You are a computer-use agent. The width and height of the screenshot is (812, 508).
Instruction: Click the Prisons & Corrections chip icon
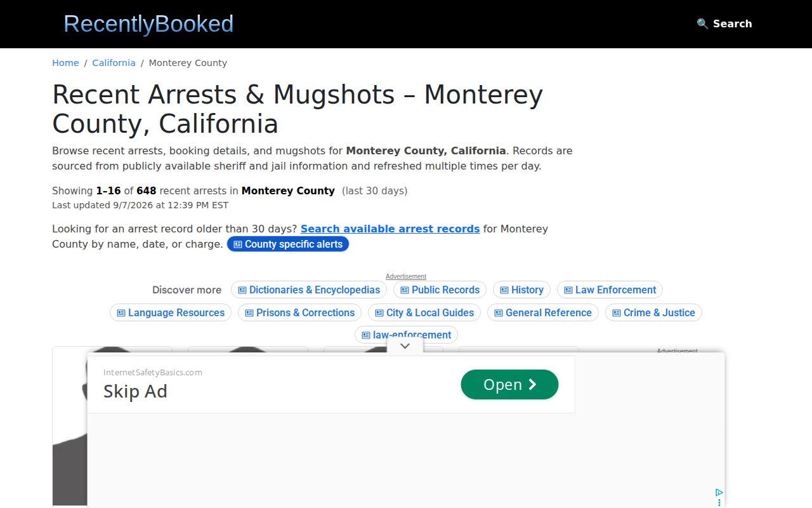click(x=249, y=313)
